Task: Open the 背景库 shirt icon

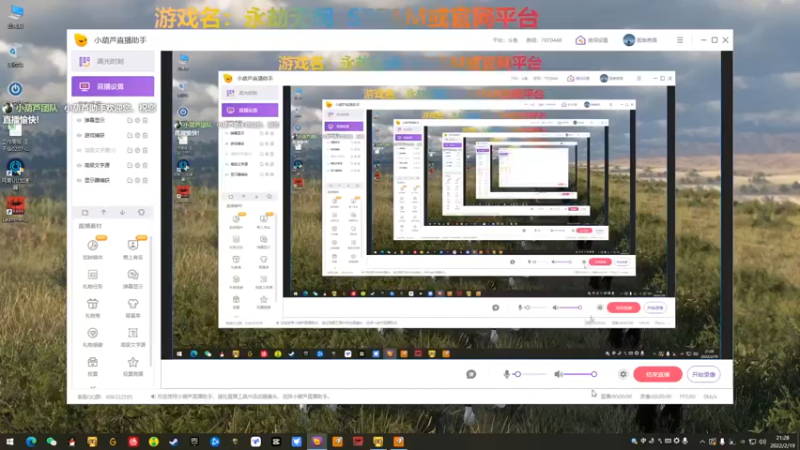Action: 133,308
